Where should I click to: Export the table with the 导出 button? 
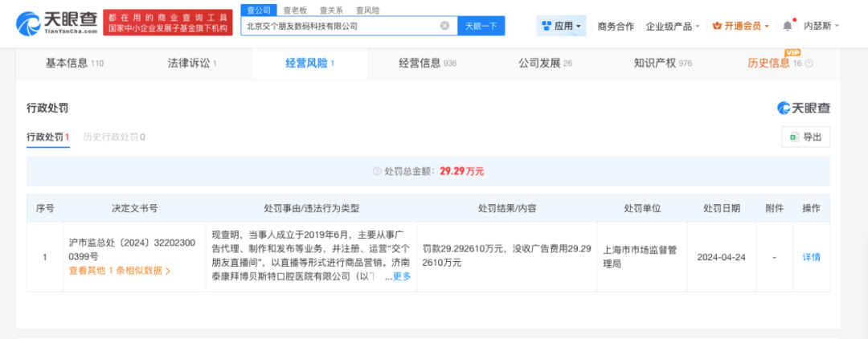point(805,137)
